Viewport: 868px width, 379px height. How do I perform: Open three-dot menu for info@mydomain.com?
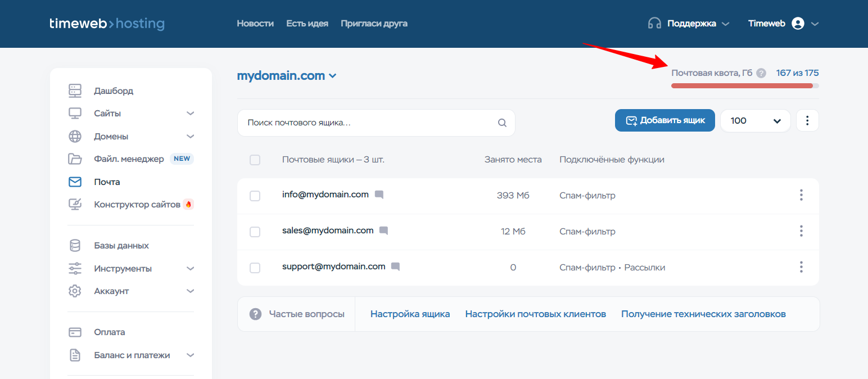click(801, 195)
